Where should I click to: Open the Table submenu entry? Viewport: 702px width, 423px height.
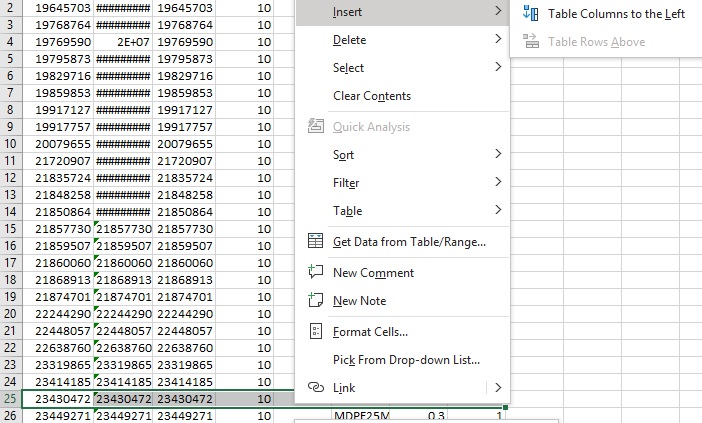402,210
